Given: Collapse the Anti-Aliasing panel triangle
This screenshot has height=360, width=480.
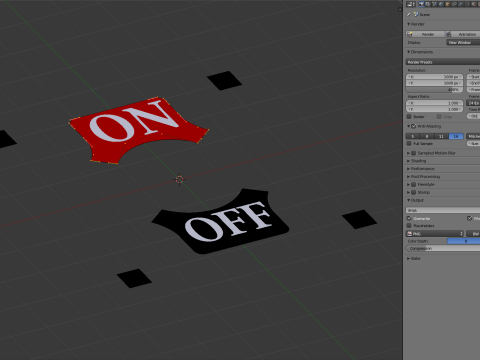Looking at the screenshot, I should 409,126.
